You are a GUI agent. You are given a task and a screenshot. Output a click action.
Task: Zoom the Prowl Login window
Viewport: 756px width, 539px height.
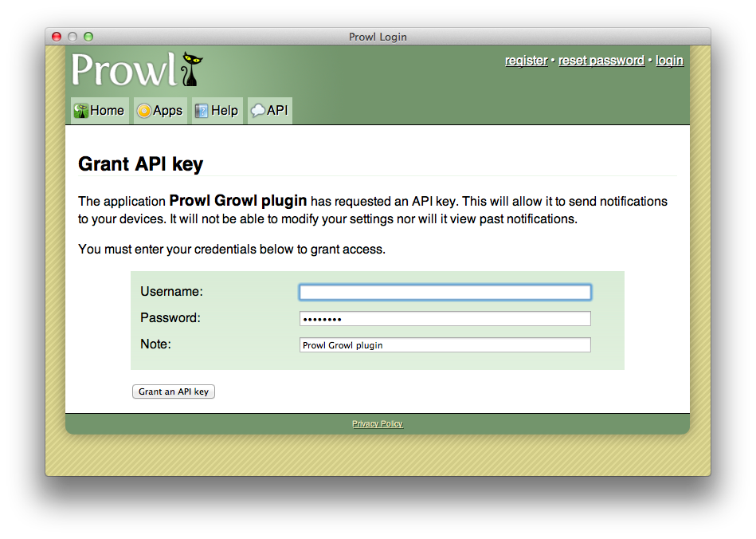click(88, 37)
